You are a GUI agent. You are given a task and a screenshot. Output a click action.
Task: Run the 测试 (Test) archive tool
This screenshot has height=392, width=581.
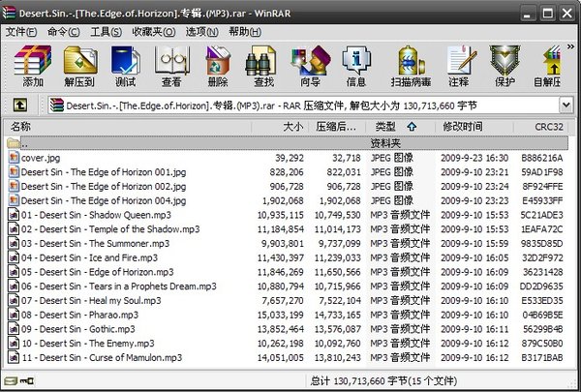pyautogui.click(x=126, y=66)
